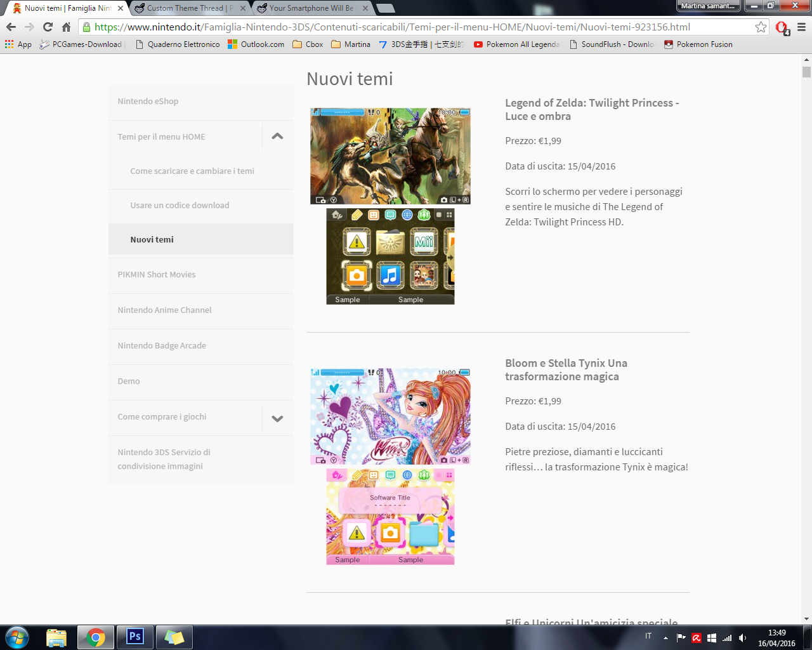The width and height of the screenshot is (812, 650).
Task: Open Pokemon Fusion bookmark
Action: click(698, 44)
